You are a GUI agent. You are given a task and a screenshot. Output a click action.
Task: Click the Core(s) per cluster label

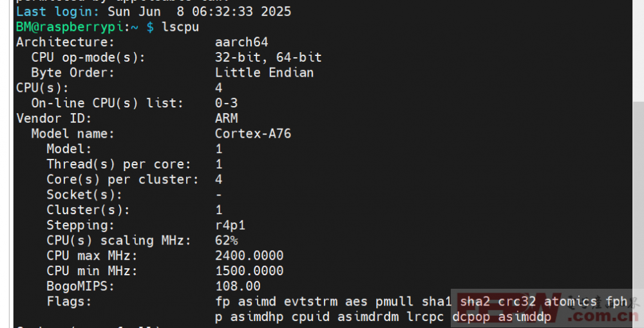pyautogui.click(x=122, y=179)
